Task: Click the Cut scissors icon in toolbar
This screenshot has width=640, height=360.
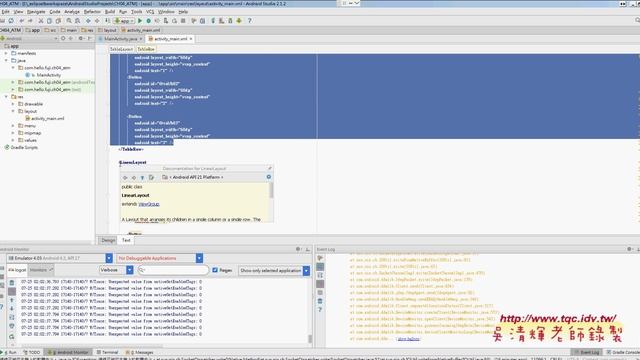Action: (x=41, y=20)
